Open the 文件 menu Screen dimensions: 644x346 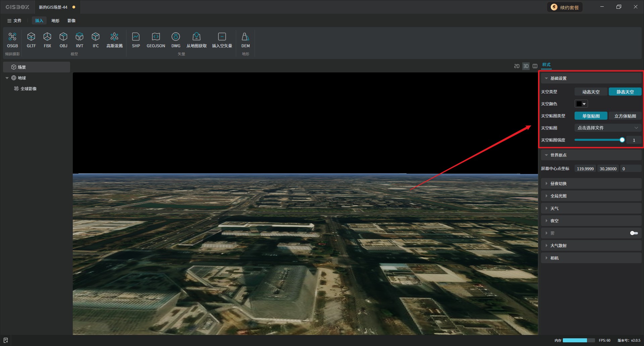[14, 21]
